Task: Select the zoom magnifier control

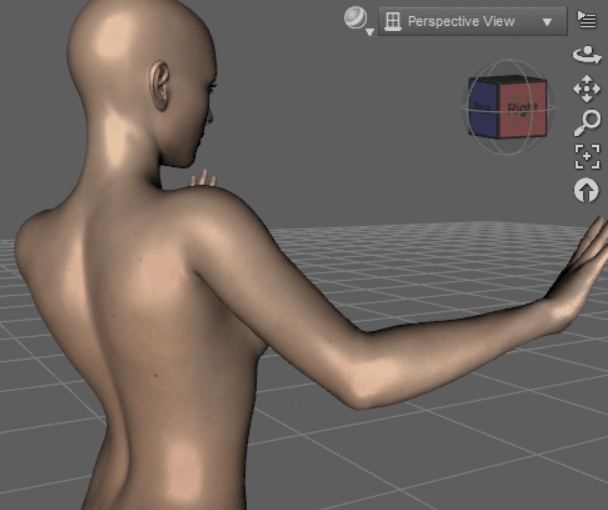Action: (587, 123)
